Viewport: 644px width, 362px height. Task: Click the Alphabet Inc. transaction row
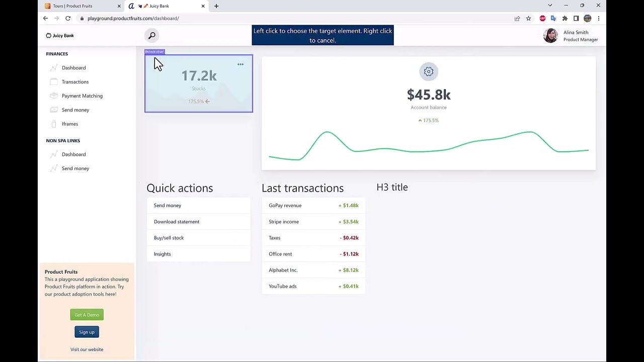[314, 270]
